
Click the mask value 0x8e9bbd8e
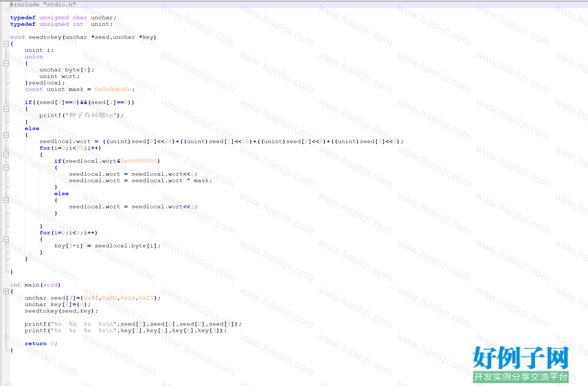pos(113,89)
